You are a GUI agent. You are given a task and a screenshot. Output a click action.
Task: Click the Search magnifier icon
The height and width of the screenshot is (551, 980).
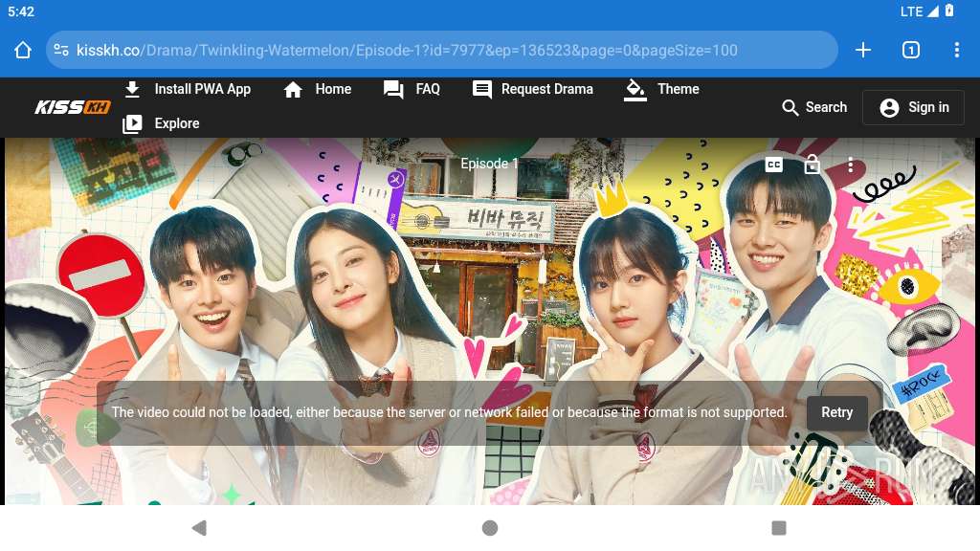tap(790, 107)
